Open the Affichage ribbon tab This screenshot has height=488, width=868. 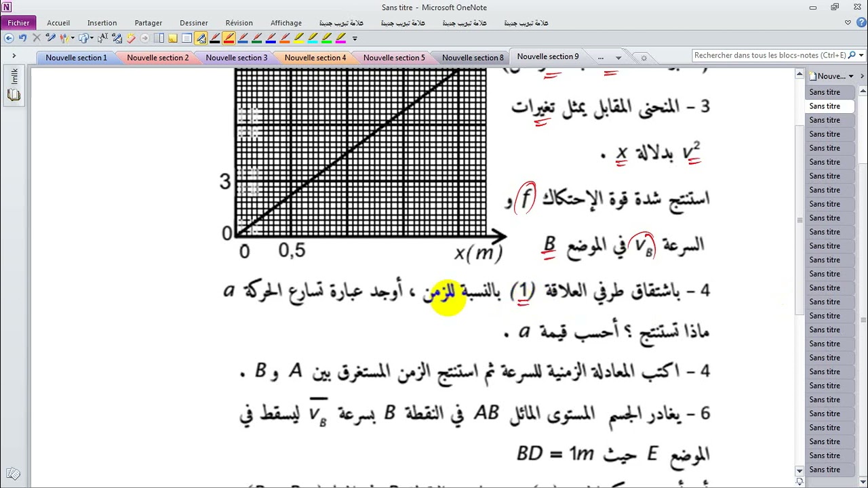click(x=286, y=23)
